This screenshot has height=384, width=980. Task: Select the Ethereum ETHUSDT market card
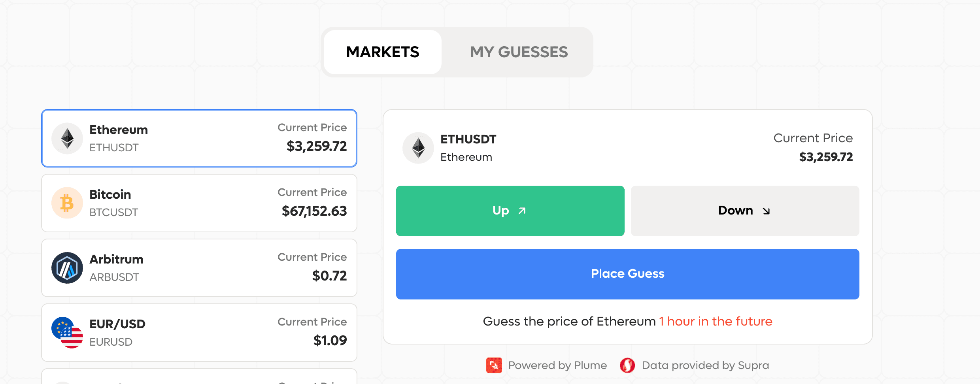tap(199, 138)
